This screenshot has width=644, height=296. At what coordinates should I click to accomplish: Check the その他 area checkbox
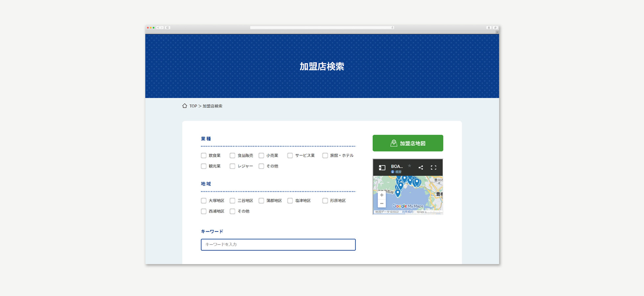[x=232, y=211]
